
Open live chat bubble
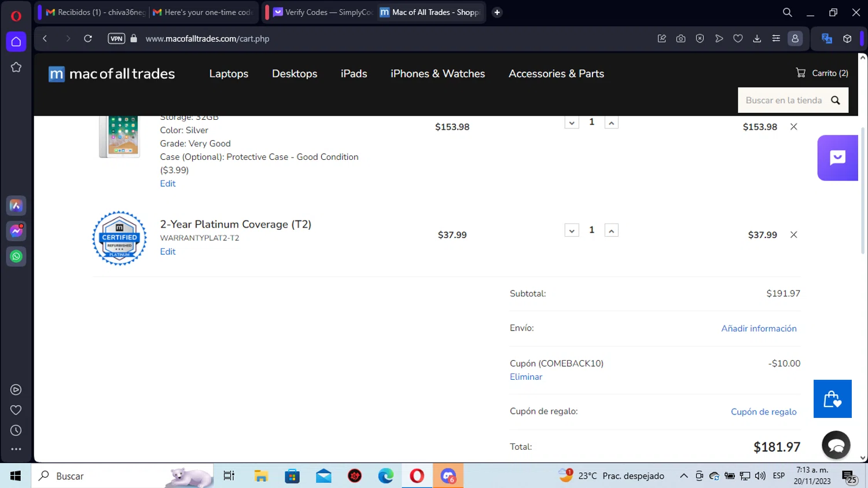click(x=836, y=445)
